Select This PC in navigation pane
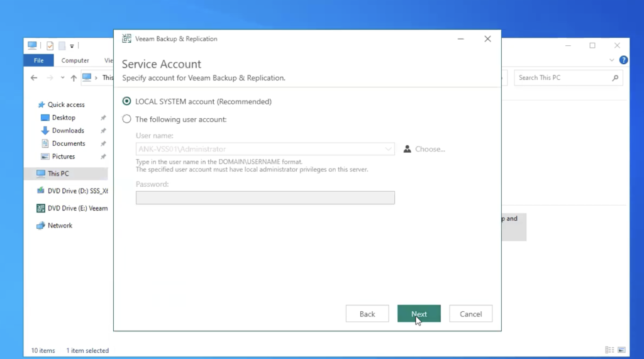 click(65, 174)
